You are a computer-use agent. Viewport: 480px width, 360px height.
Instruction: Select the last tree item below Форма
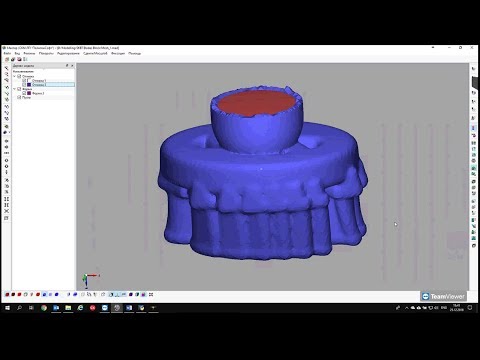tap(26, 98)
